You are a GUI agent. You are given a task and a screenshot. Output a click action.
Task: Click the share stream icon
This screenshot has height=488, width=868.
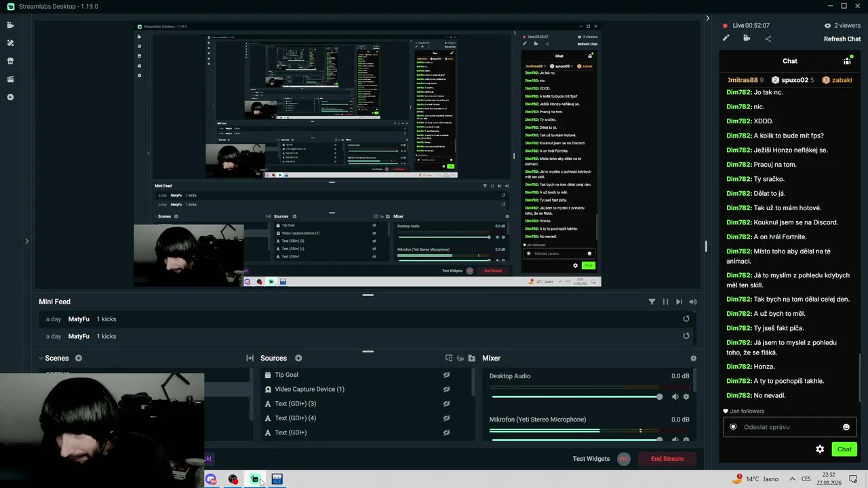click(768, 39)
